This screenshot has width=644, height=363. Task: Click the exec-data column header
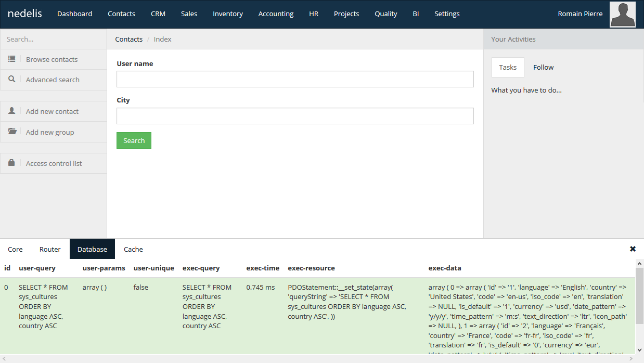coord(445,268)
